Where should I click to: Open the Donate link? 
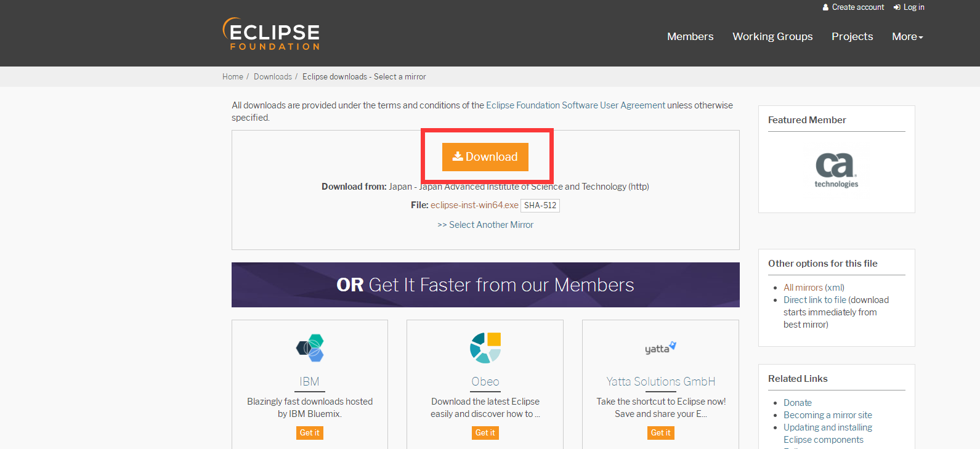pyautogui.click(x=798, y=403)
